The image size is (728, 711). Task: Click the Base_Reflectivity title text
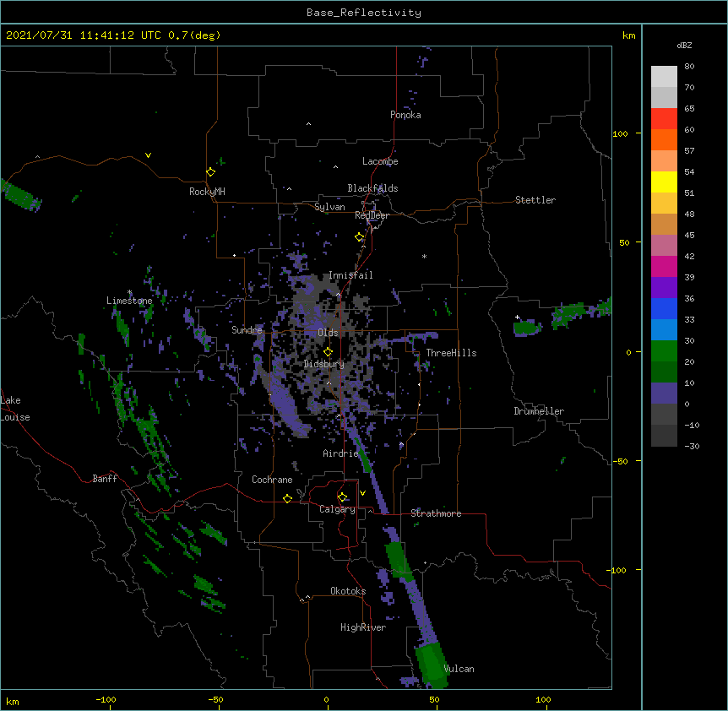(364, 13)
